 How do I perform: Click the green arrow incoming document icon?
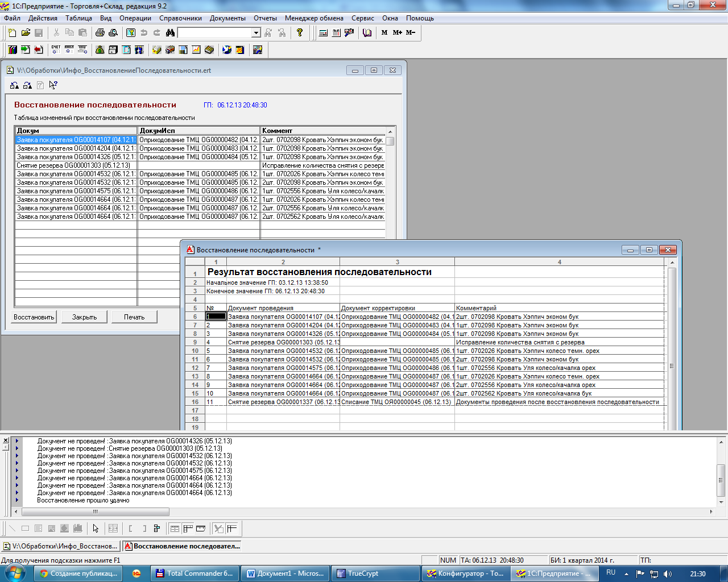click(x=26, y=50)
